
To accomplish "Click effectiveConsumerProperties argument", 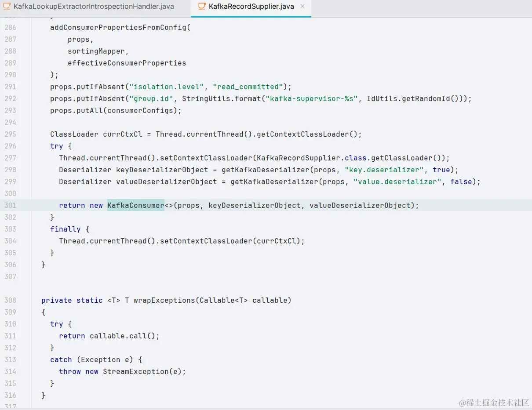I will [x=127, y=63].
